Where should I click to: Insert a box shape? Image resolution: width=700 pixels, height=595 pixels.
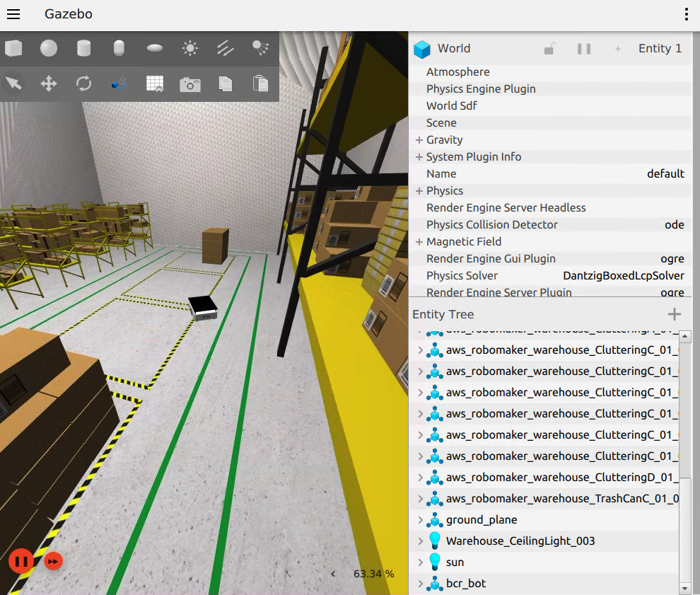click(13, 48)
